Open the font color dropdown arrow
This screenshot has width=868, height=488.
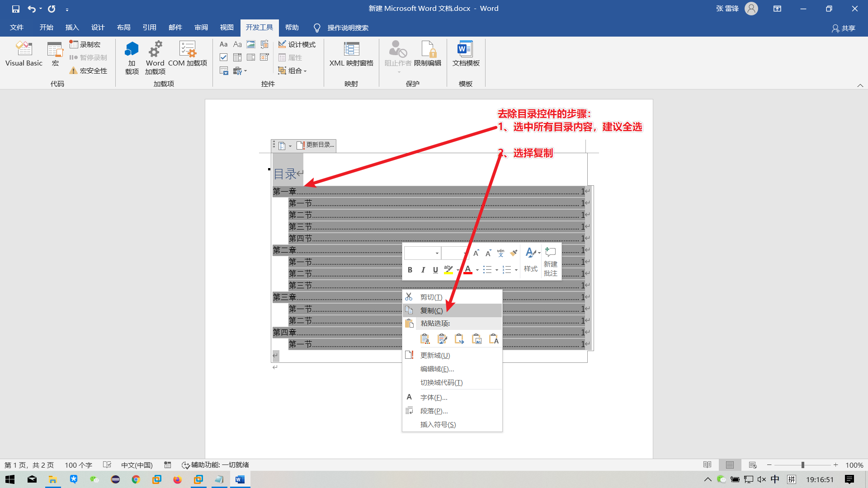coord(477,270)
